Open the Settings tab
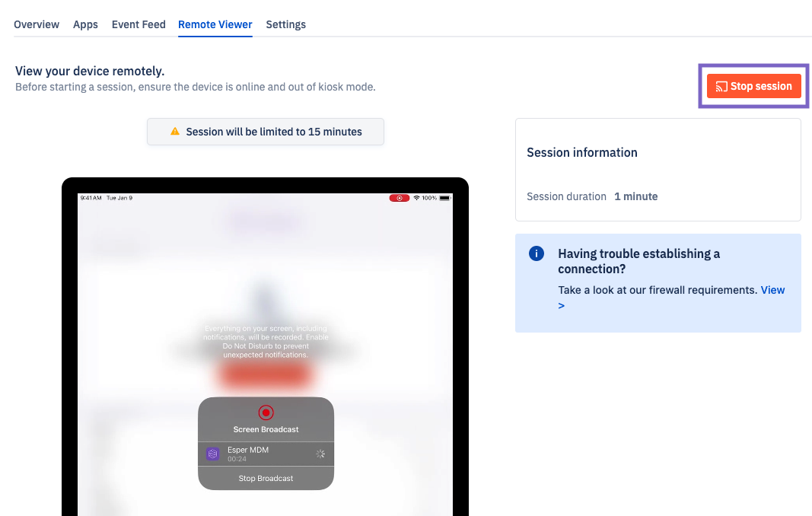 pos(285,24)
